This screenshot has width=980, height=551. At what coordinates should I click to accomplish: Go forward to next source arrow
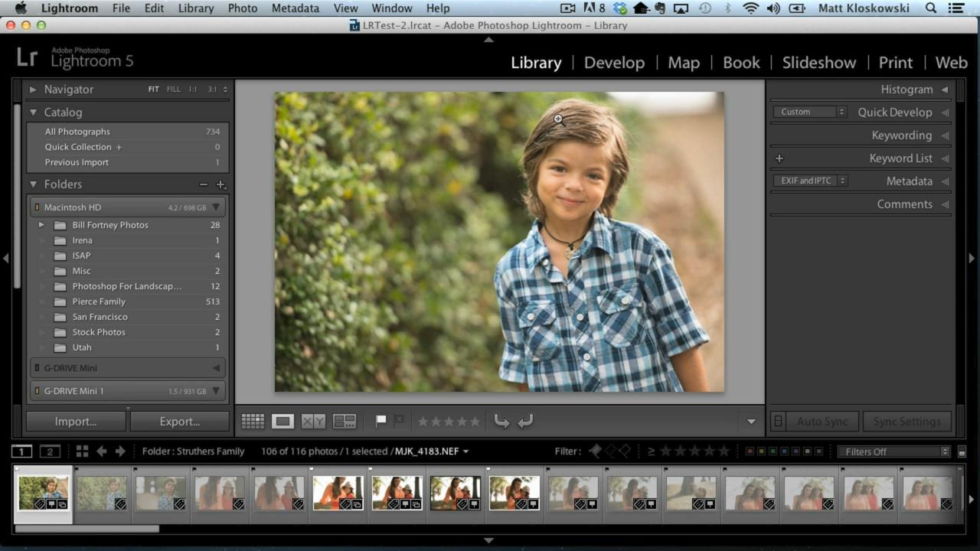pyautogui.click(x=120, y=452)
